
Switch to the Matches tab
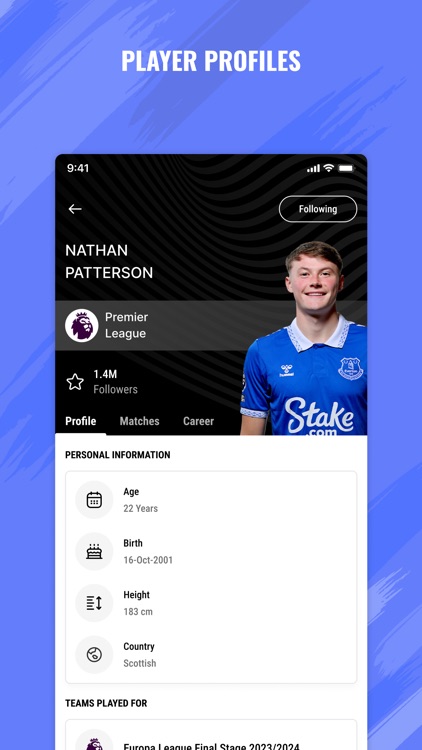tap(139, 421)
